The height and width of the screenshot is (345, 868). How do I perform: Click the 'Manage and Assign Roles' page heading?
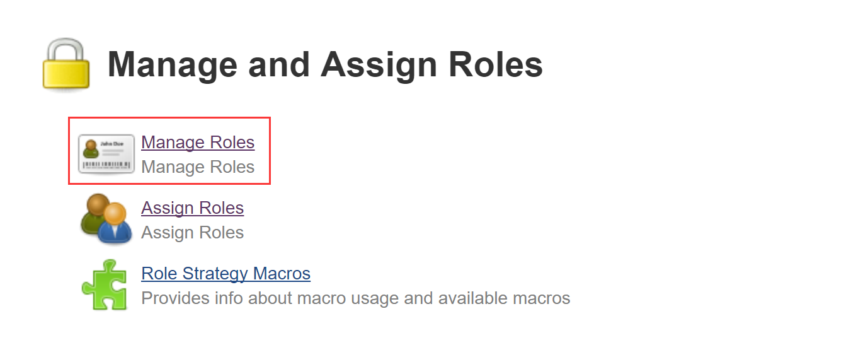pyautogui.click(x=325, y=65)
